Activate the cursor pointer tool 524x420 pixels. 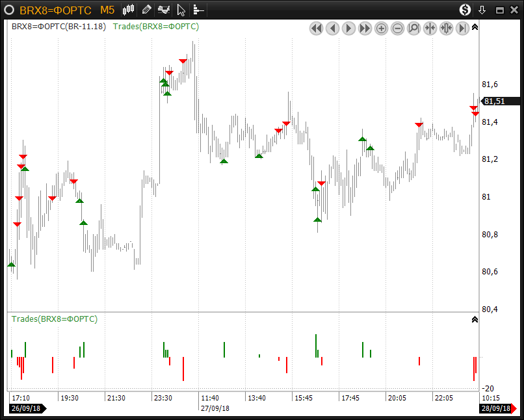(181, 10)
